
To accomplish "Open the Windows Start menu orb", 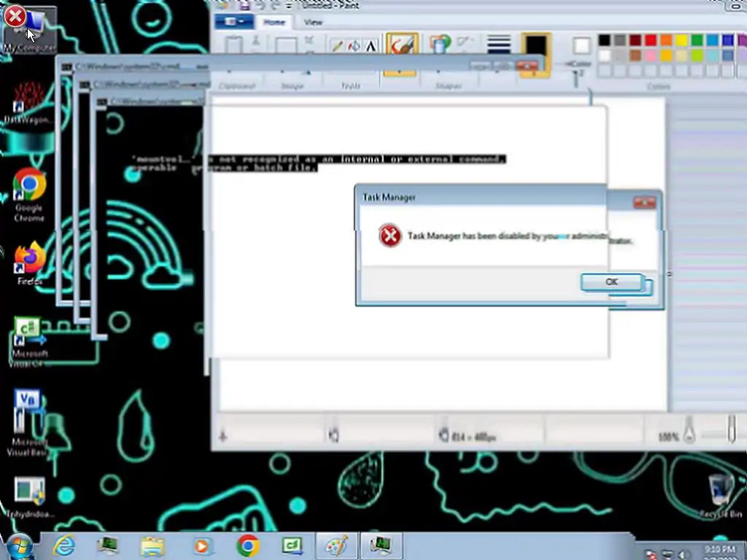I will point(20,547).
